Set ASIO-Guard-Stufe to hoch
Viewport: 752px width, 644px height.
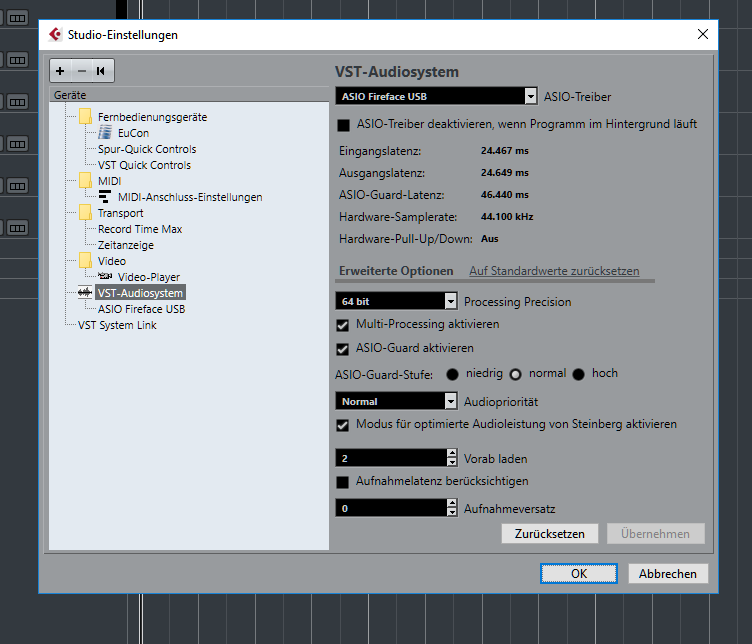(x=578, y=374)
